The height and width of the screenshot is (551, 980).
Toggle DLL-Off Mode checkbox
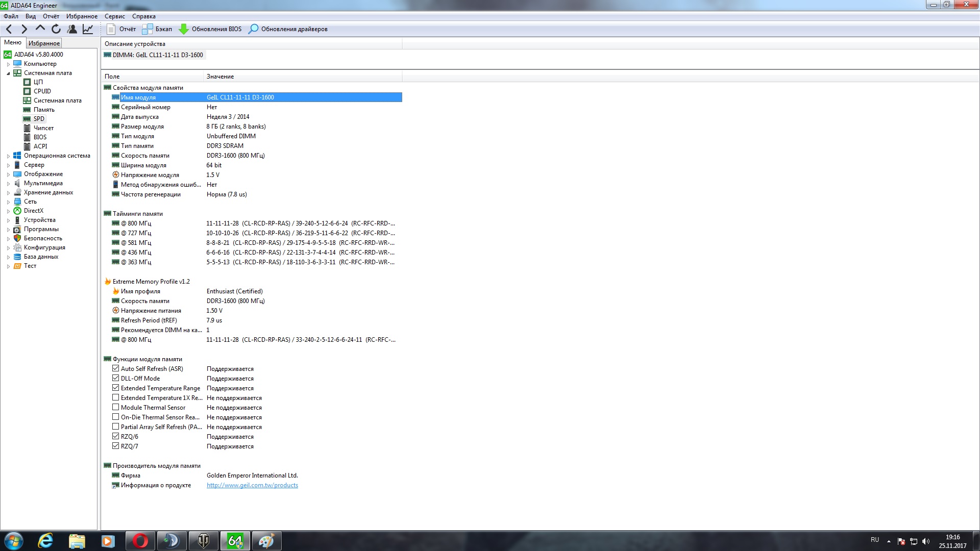115,378
